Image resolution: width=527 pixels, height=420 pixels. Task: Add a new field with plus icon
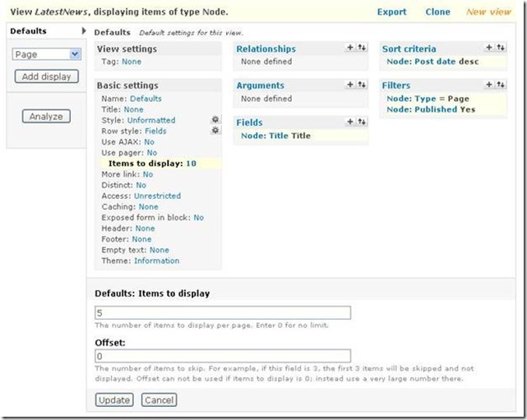pos(350,122)
